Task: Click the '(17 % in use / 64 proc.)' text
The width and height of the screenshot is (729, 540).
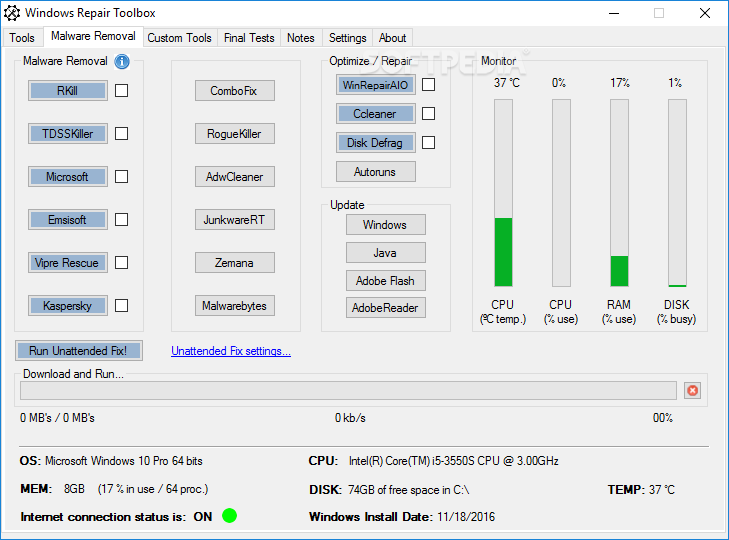Action: coord(153,489)
